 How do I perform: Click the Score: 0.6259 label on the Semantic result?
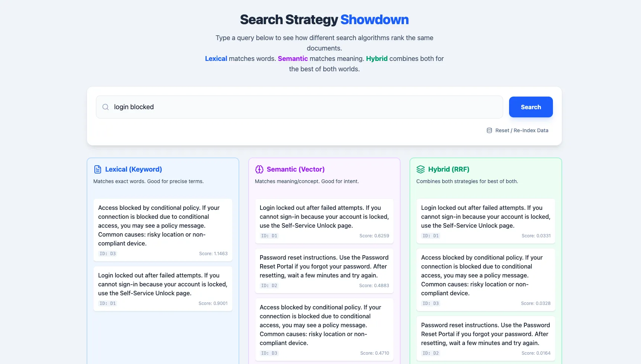point(374,235)
